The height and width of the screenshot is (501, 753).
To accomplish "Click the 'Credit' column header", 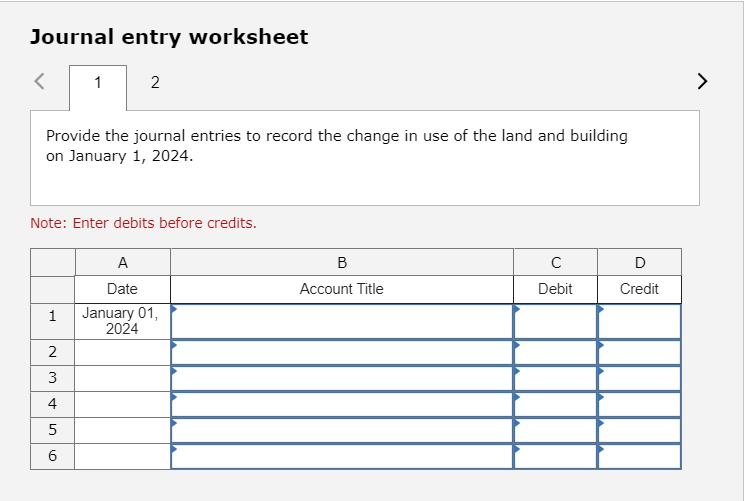I will click(x=639, y=289).
